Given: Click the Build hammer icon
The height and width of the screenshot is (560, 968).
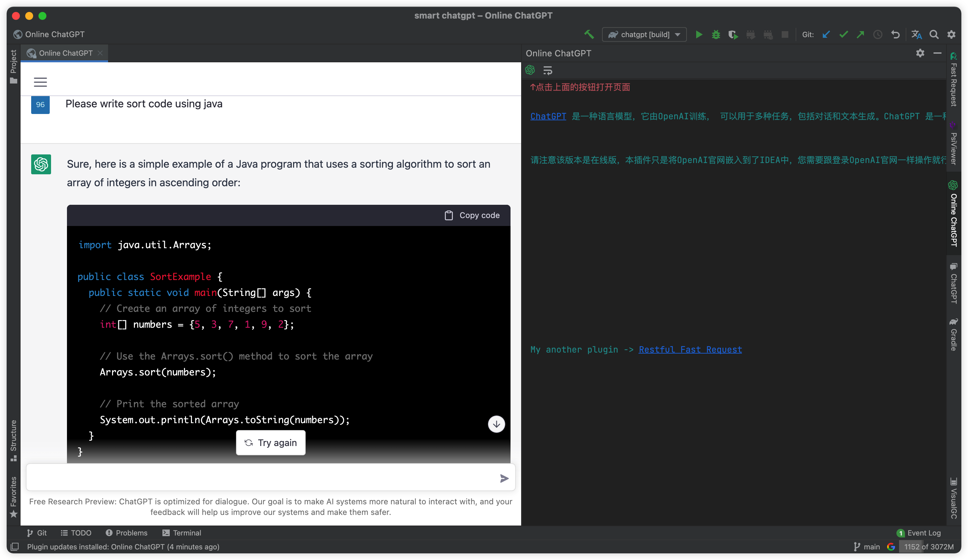Looking at the screenshot, I should coord(589,34).
